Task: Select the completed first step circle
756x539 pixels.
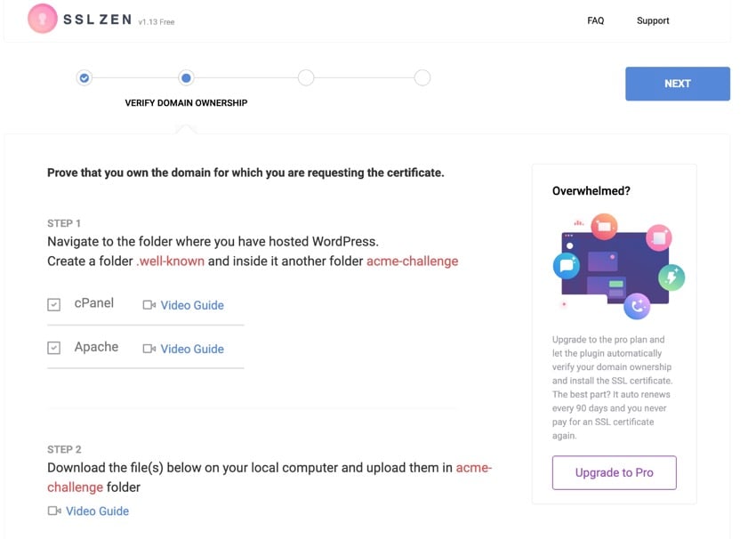Action: pos(84,78)
